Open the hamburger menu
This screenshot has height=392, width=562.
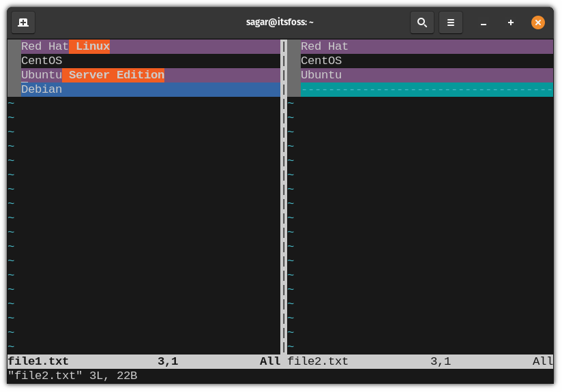(451, 22)
